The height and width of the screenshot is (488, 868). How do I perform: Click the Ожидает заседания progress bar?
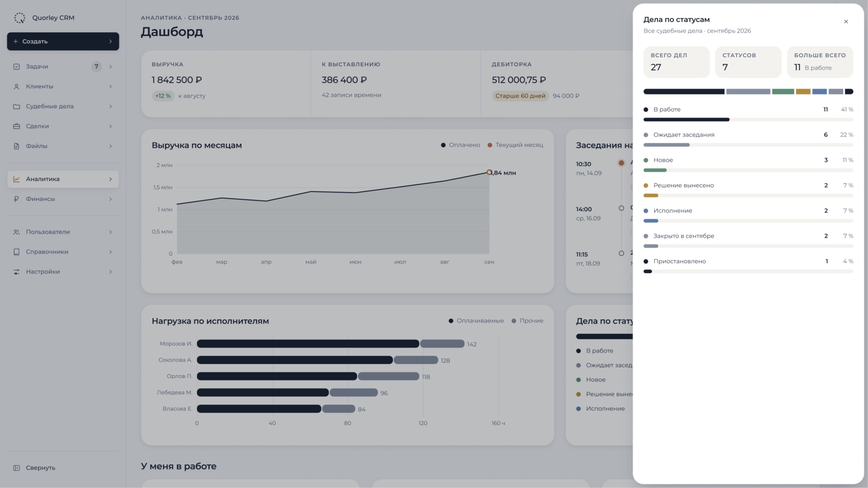748,145
